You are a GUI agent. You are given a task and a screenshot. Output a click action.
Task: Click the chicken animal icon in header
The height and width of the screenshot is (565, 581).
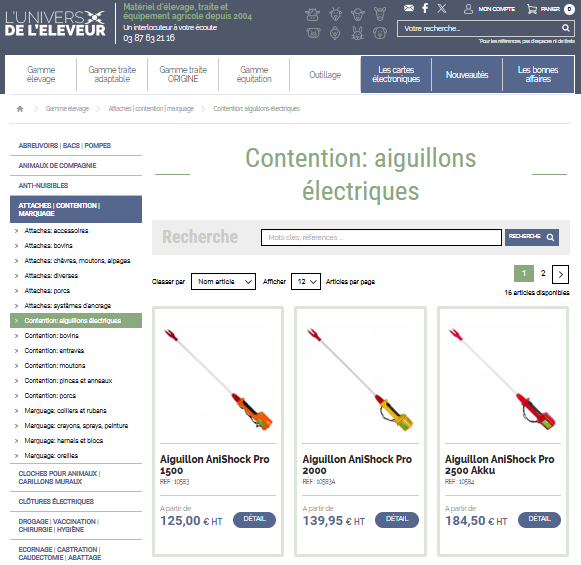point(335,33)
